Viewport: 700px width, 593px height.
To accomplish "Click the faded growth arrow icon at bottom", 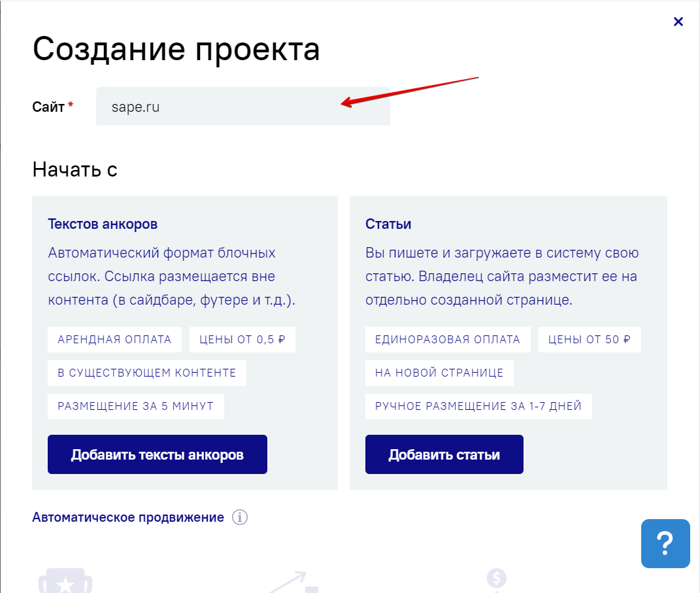I will click(x=292, y=581).
